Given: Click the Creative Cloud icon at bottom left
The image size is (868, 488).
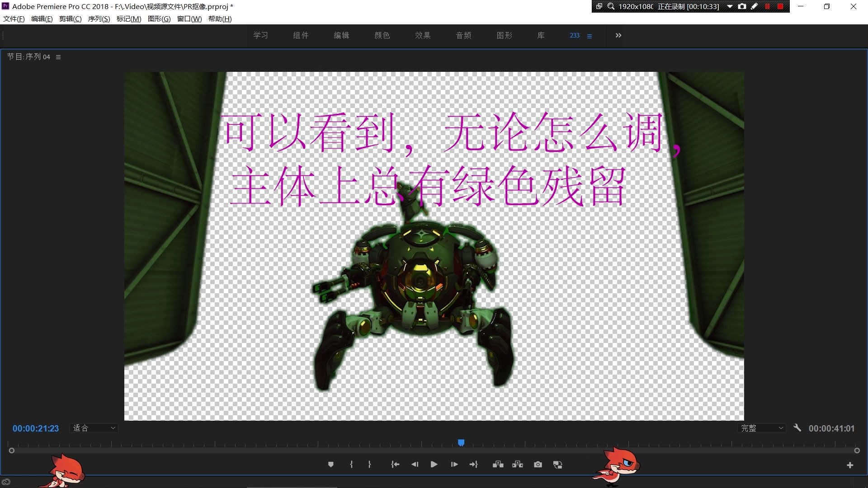Looking at the screenshot, I should coord(6,482).
